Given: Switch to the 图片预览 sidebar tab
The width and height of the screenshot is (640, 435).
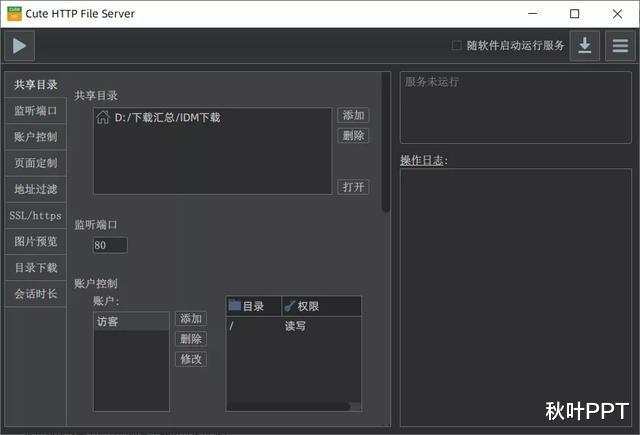Looking at the screenshot, I should click(x=36, y=241).
